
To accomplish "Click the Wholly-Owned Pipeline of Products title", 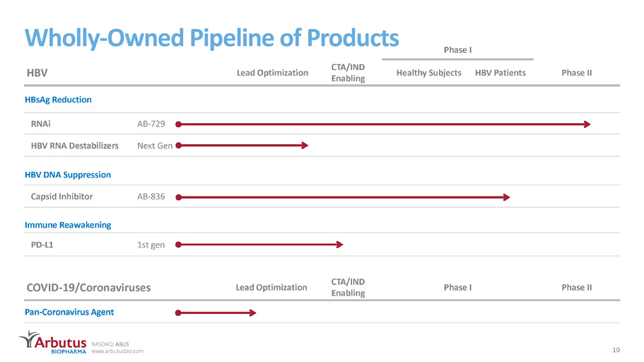I will pos(211,37).
